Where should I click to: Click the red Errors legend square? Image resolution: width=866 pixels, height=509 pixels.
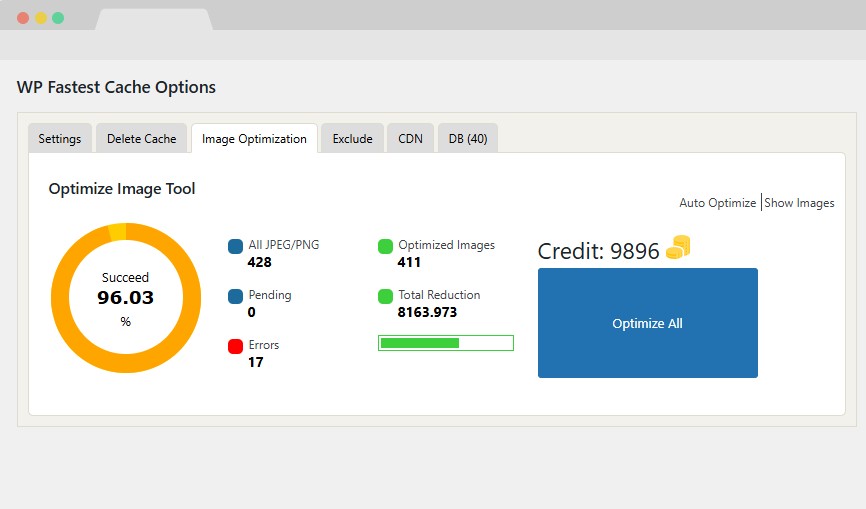pyautogui.click(x=235, y=346)
